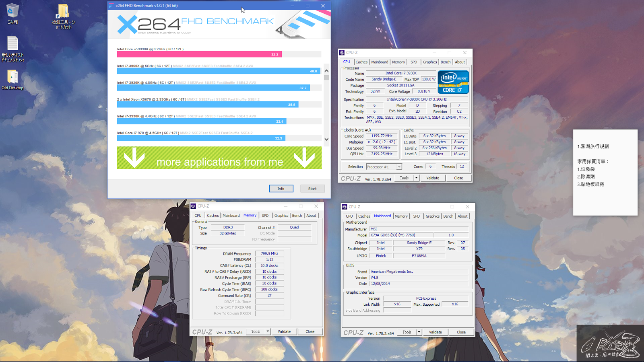This screenshot has width=644, height=362.
Task: Open the Old Desktop folder icon
Action: coord(12,80)
